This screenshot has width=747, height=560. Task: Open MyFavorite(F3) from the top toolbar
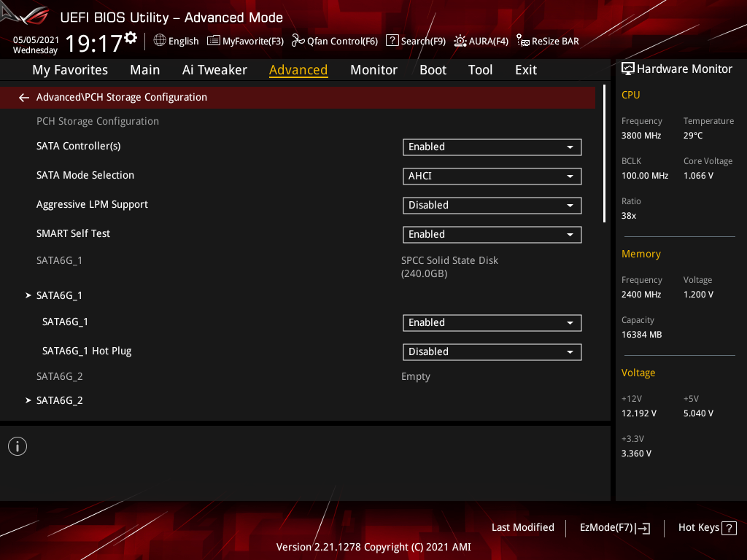click(x=246, y=41)
